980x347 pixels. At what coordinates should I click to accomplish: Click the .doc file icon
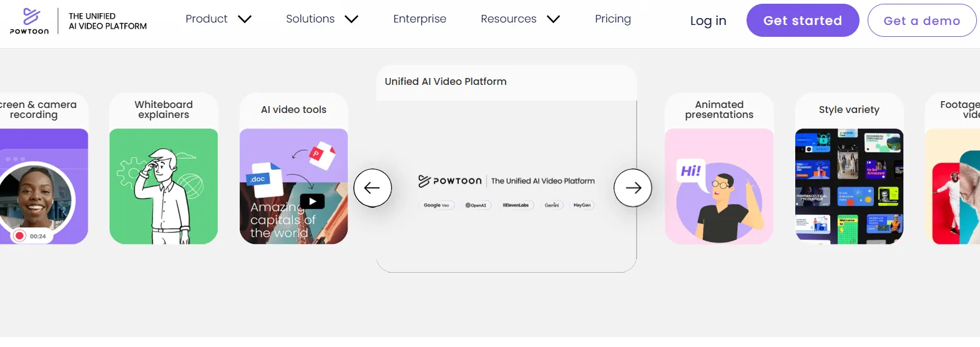pyautogui.click(x=265, y=180)
